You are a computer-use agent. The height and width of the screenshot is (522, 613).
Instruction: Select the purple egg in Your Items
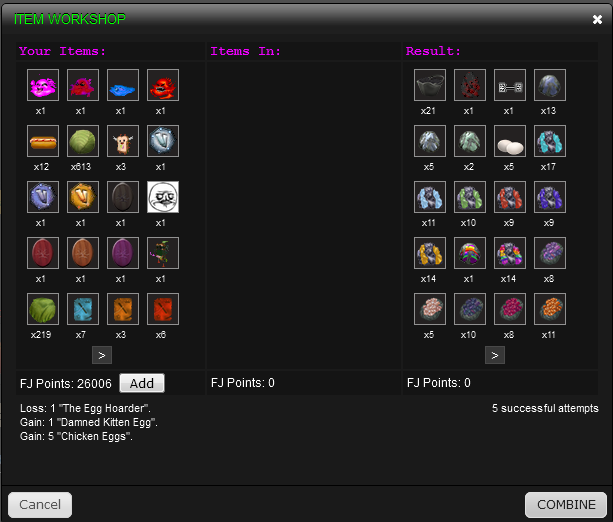coord(123,253)
